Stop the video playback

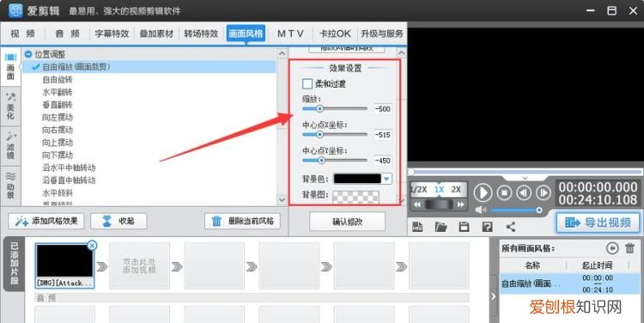tap(504, 192)
